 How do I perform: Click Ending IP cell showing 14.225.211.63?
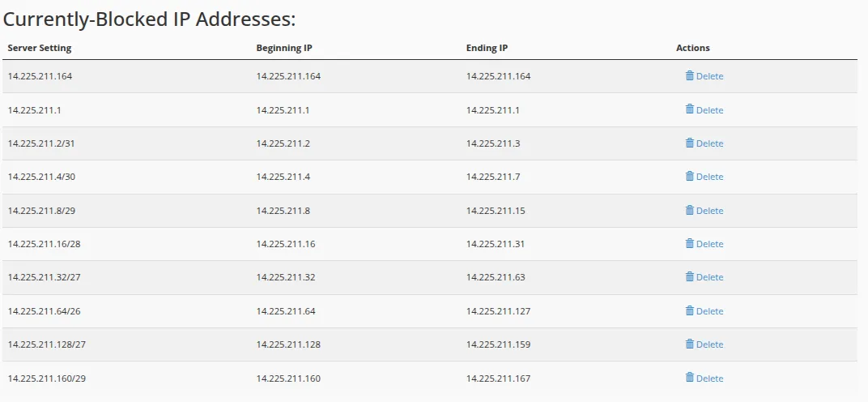496,277
